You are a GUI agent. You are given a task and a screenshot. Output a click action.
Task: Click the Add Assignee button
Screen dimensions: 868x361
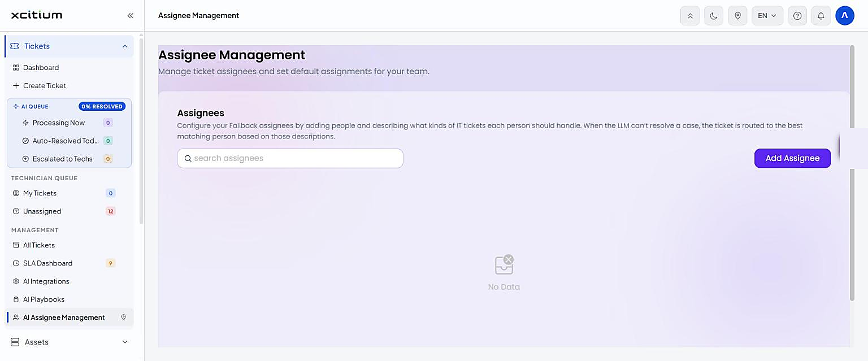[x=792, y=158]
